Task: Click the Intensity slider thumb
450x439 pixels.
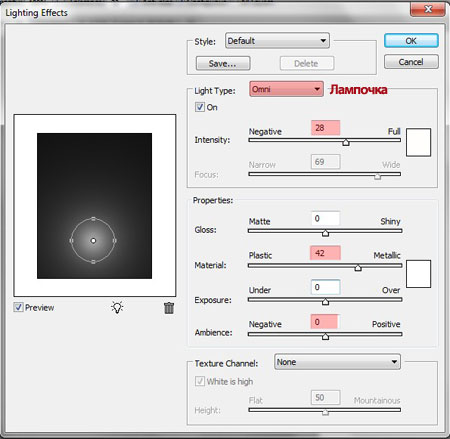Action: tap(346, 142)
